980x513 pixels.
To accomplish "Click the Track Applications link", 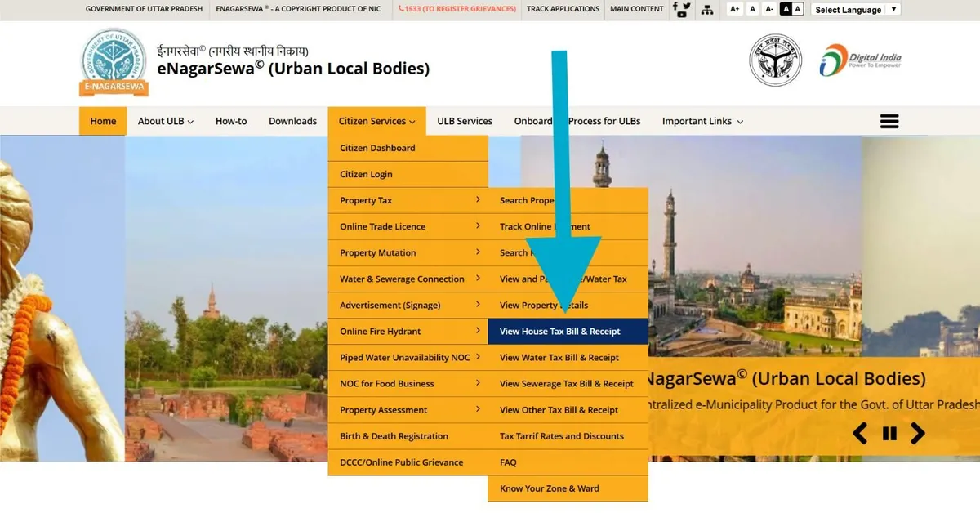I will 563,9.
